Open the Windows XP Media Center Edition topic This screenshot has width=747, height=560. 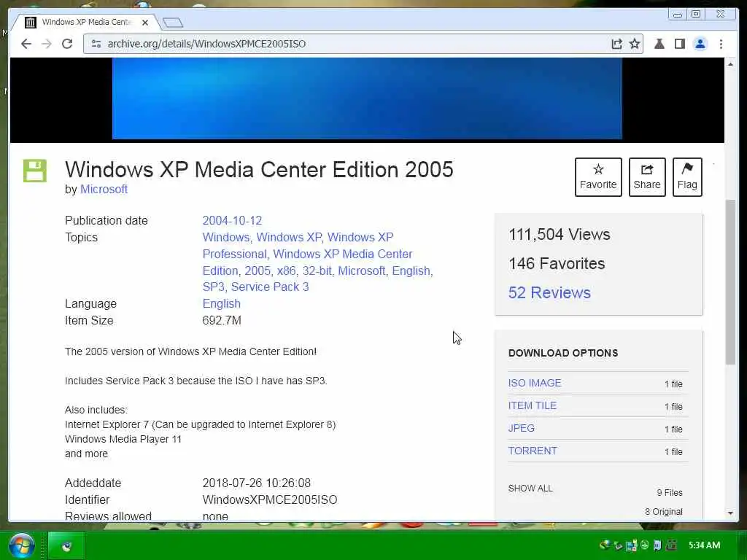tap(307, 262)
